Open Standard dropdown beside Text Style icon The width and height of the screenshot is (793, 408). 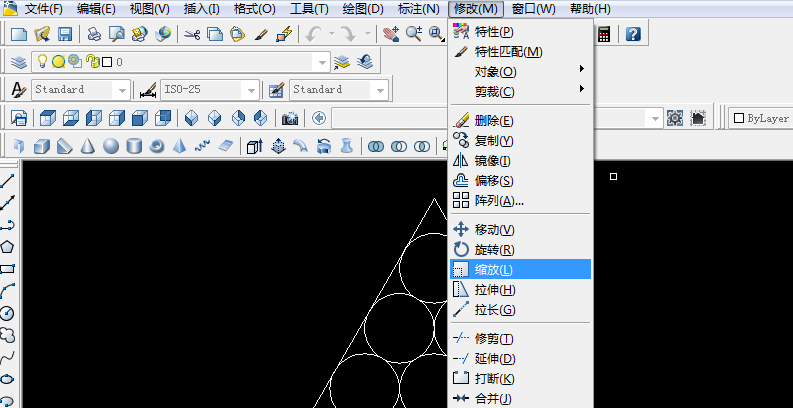(122, 90)
